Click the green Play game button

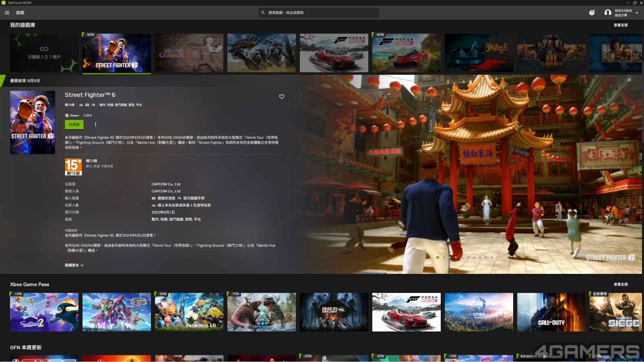click(74, 125)
